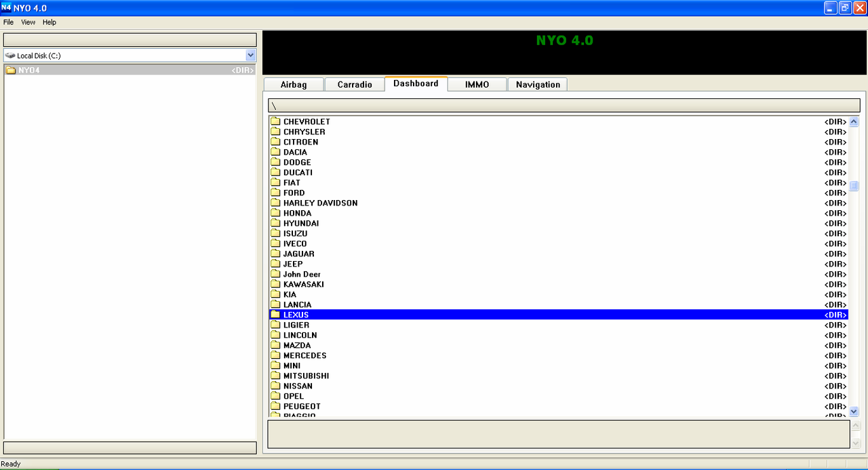
Task: Select the MINI folder name
Action: (x=292, y=366)
